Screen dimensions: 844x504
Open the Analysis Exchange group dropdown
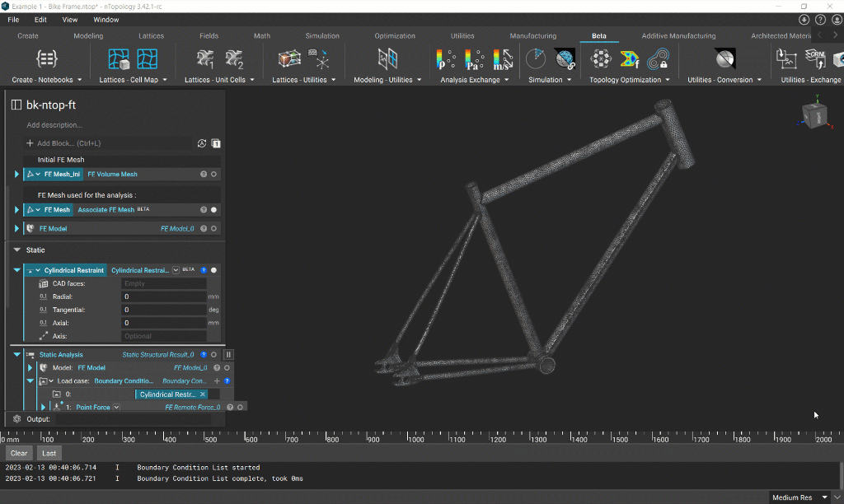[x=507, y=80]
